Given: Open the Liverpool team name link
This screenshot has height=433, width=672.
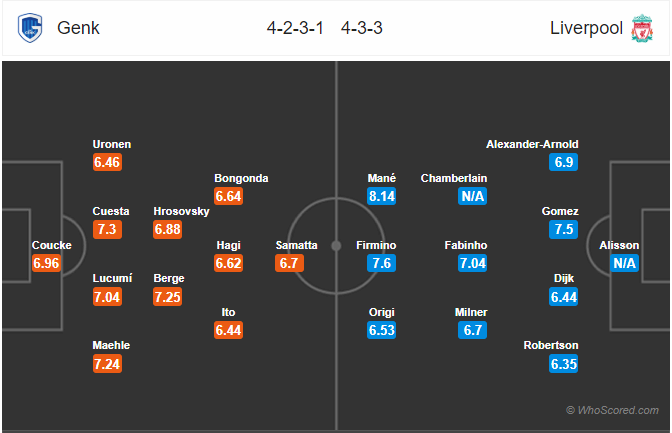Looking at the screenshot, I should [586, 28].
